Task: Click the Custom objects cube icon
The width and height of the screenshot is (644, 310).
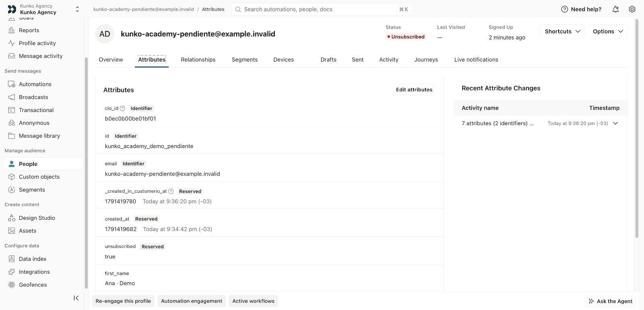Action: [12, 177]
